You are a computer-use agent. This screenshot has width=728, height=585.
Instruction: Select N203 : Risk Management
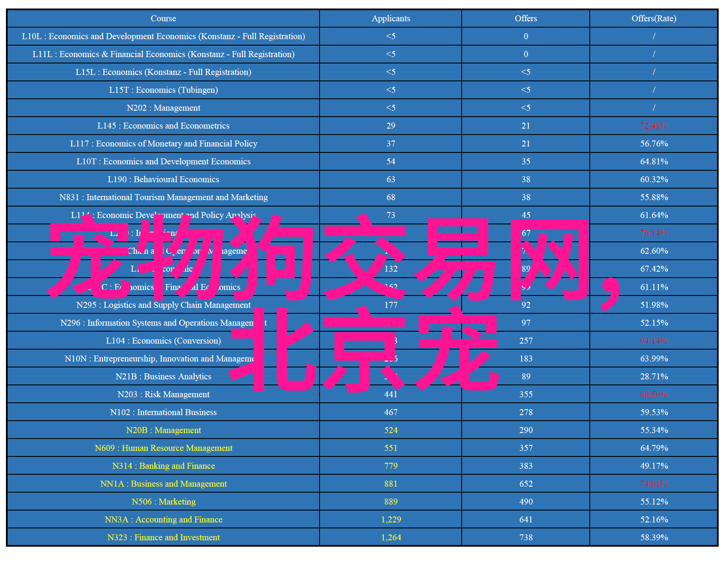pos(163,394)
